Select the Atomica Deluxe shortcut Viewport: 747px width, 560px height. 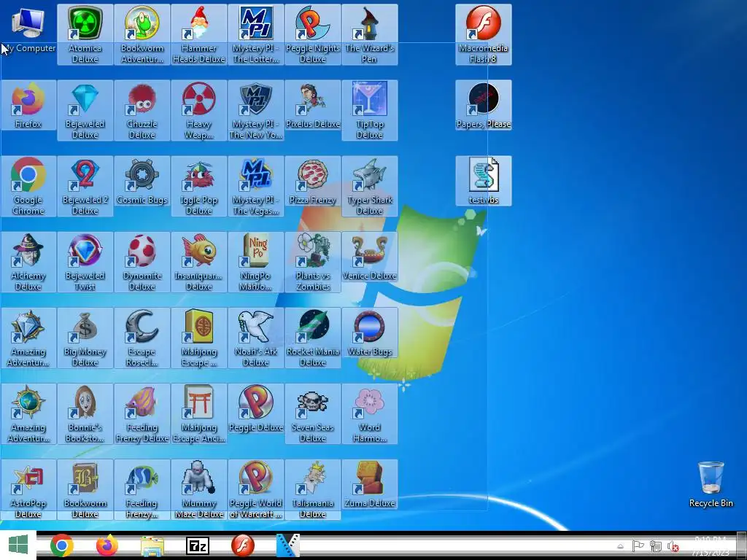[85, 34]
